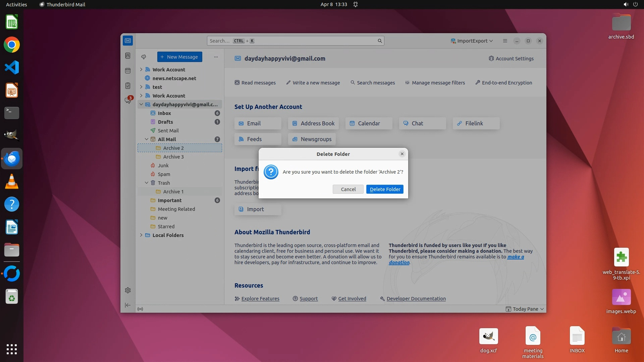Collapse the All Mail folder tree
The image size is (644, 362).
coord(147,139)
